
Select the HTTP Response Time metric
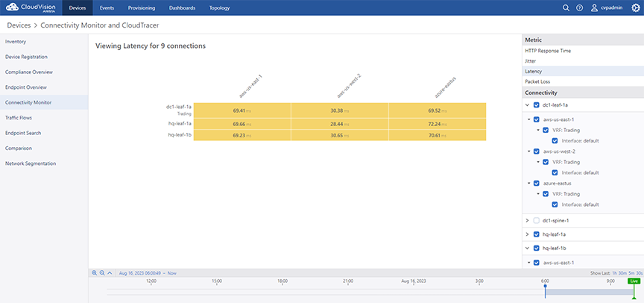tap(583, 51)
